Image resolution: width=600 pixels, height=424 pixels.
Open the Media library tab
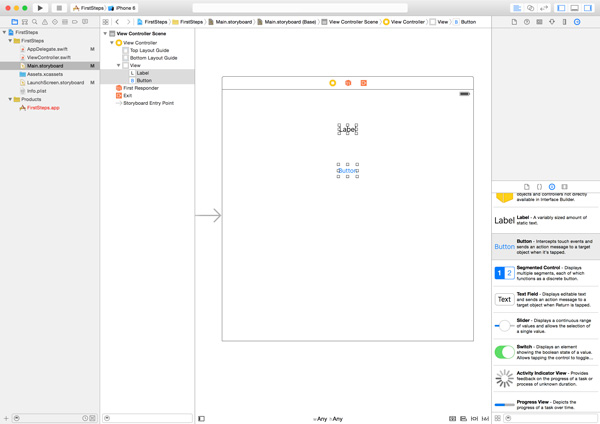(564, 187)
